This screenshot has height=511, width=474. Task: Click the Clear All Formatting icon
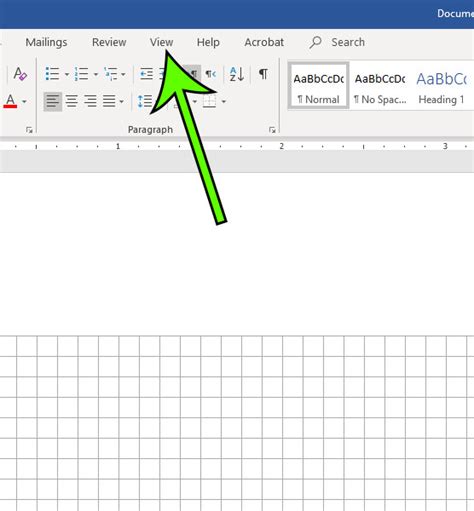click(x=20, y=74)
